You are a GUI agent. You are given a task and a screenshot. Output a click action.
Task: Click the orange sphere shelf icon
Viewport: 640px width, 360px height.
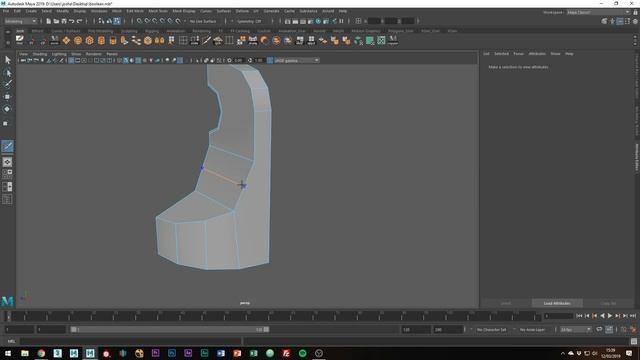[78, 40]
